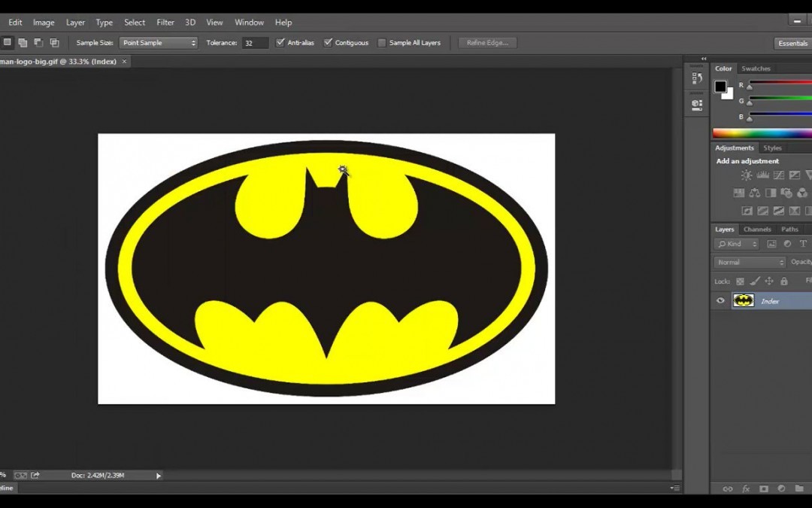Switch to the Paths tab
812x508 pixels.
789,229
